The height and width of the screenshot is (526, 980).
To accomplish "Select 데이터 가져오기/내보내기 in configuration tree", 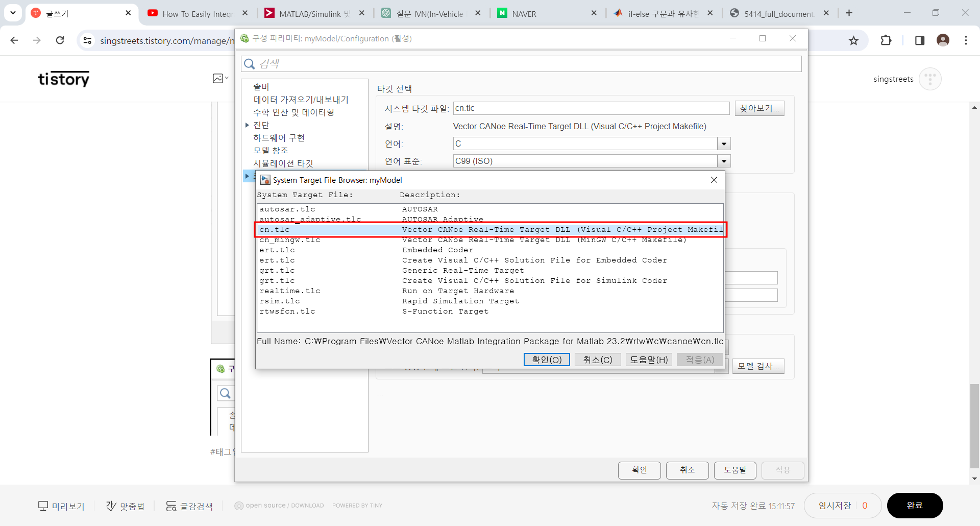I will click(x=301, y=100).
